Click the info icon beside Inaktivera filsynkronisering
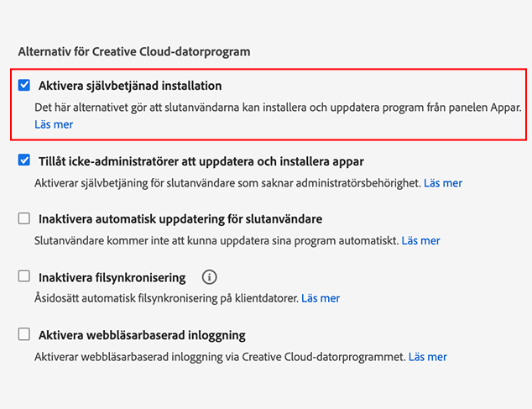Image resolution: width=532 pixels, height=409 pixels. (x=210, y=277)
